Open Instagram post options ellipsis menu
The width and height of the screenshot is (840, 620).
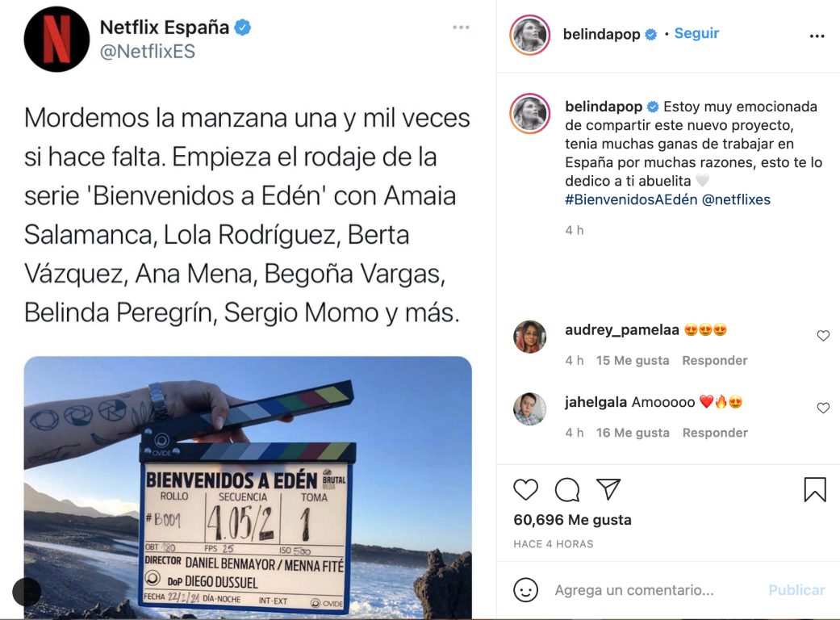(817, 36)
